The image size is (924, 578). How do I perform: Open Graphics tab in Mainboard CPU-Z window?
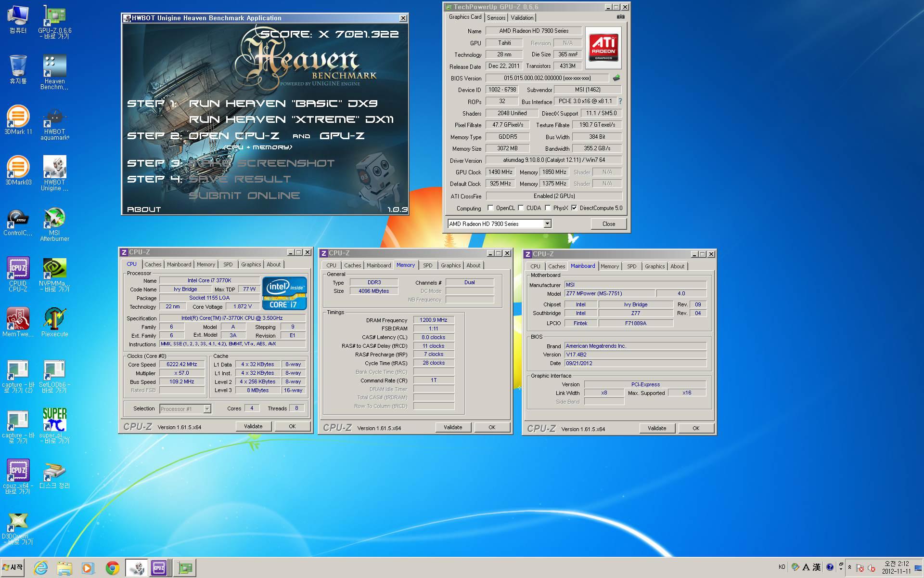654,266
